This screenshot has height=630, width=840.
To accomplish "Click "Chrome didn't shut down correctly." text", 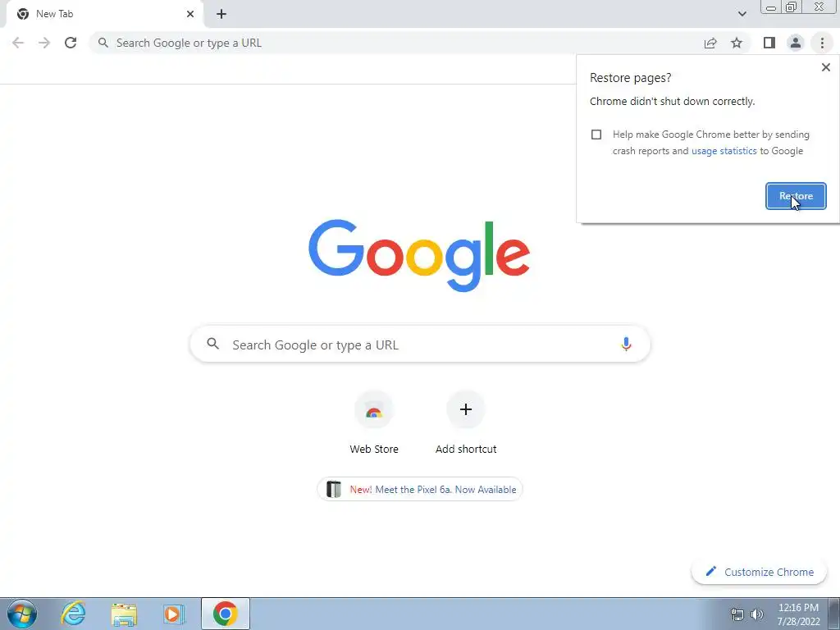I will [x=673, y=101].
